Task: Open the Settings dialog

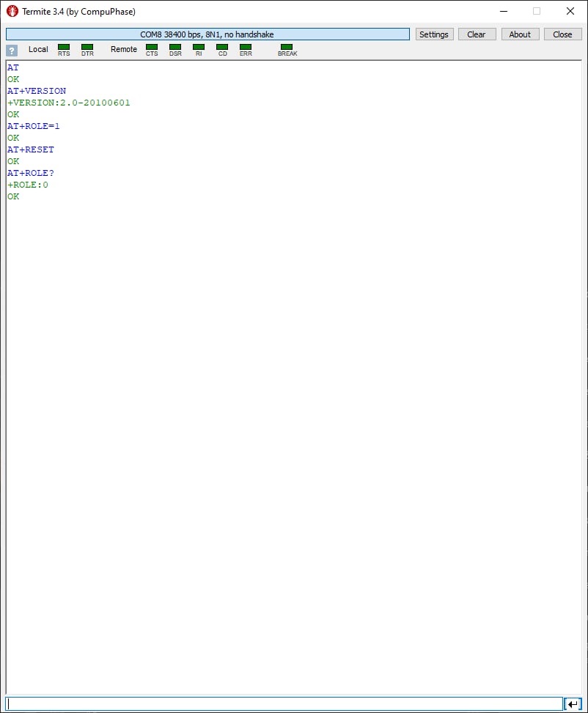Action: 434,34
